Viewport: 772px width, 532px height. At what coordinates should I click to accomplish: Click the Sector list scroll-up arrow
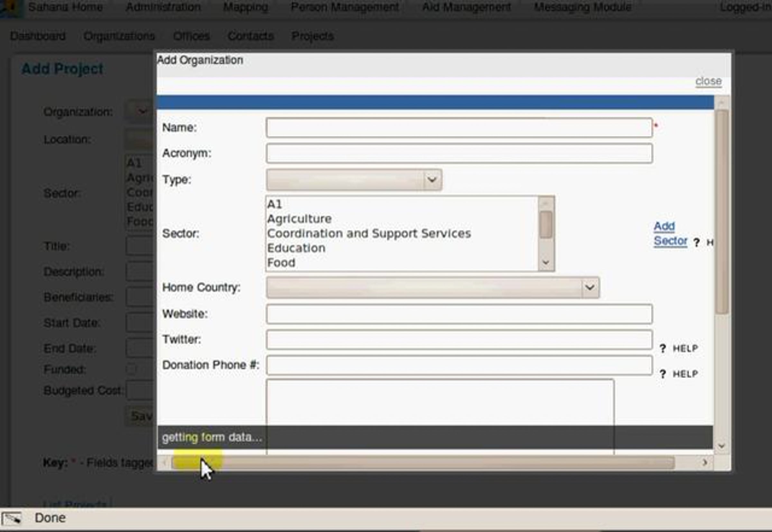[546, 203]
